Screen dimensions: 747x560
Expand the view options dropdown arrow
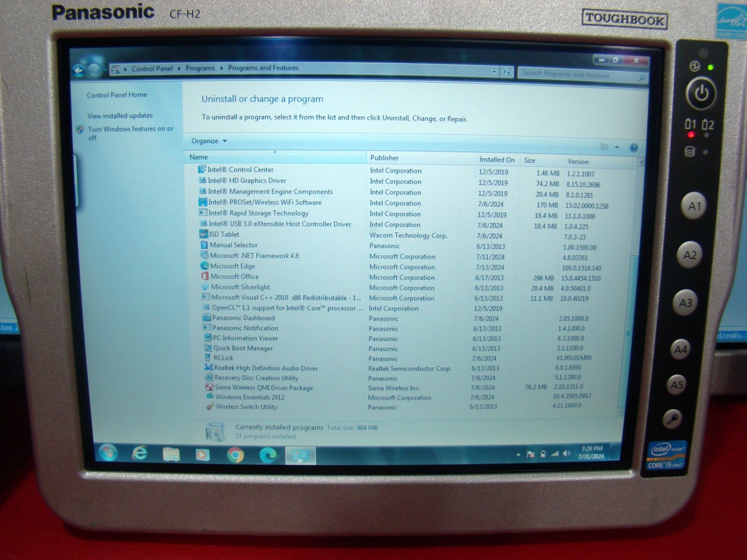tap(617, 147)
